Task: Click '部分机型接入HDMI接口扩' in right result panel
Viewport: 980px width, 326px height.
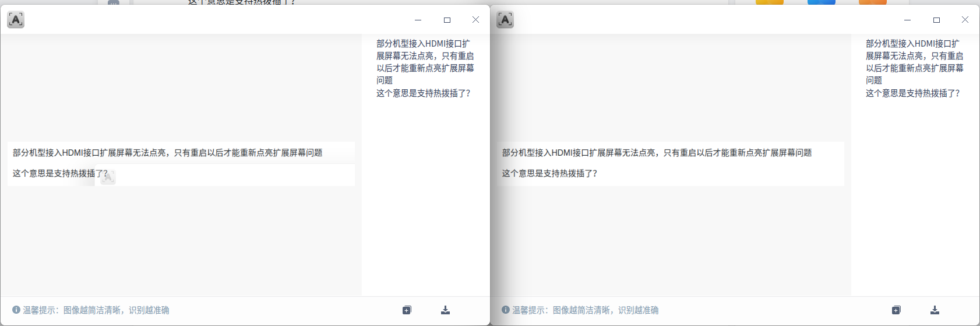Action: click(x=912, y=44)
